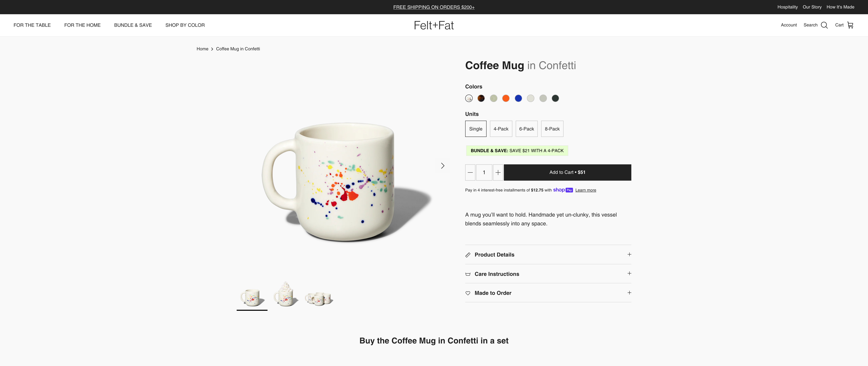
Task: Click the heart icon beside Made to Order
Action: (468, 293)
